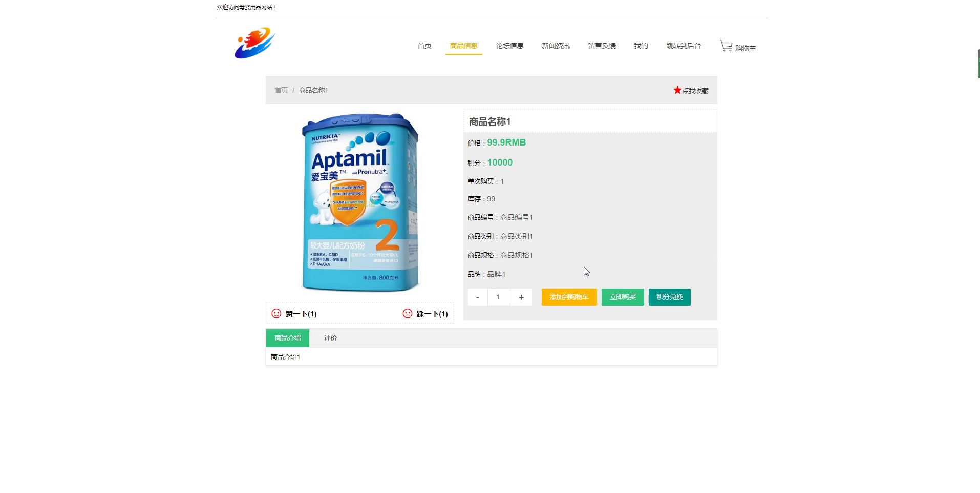Open the 论坛信息 menu item

click(509, 46)
